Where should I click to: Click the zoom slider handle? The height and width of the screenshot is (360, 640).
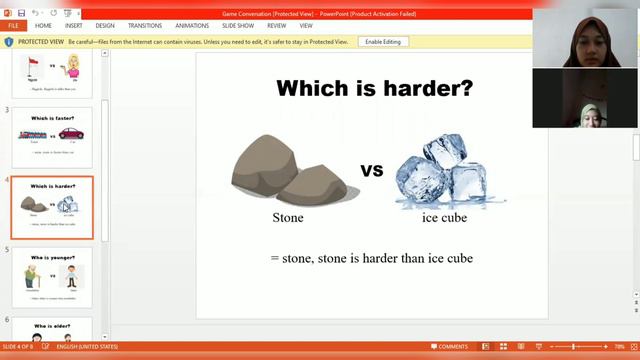tap(573, 347)
